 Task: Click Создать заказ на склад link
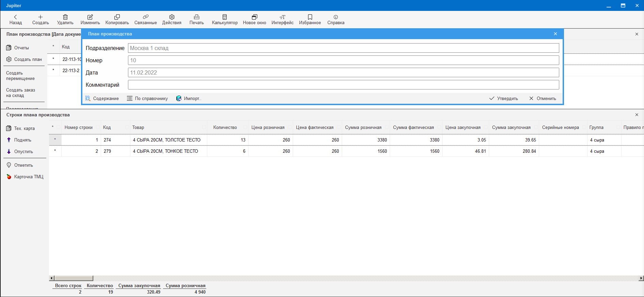tap(20, 93)
